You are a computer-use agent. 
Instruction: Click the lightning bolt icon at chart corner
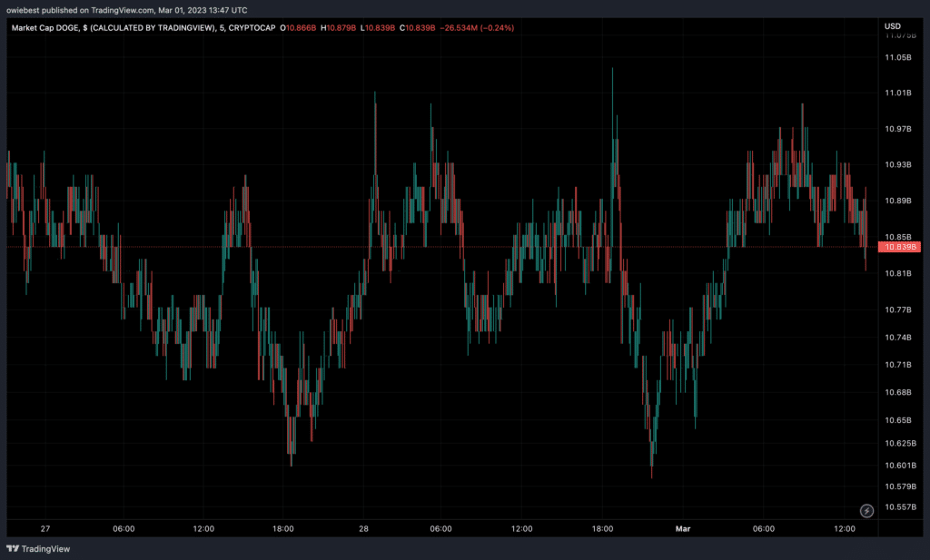[866, 510]
